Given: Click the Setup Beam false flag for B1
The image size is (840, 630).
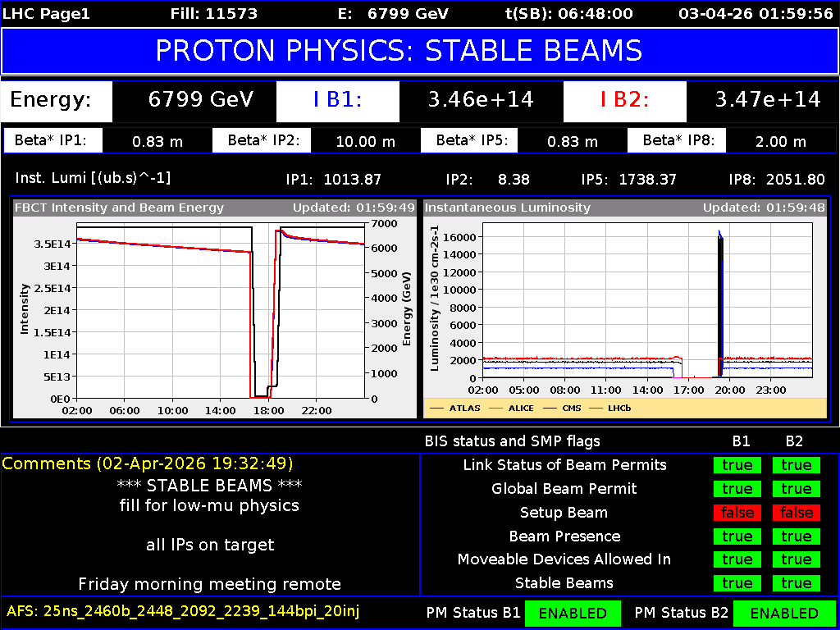Looking at the screenshot, I should pyautogui.click(x=737, y=512).
